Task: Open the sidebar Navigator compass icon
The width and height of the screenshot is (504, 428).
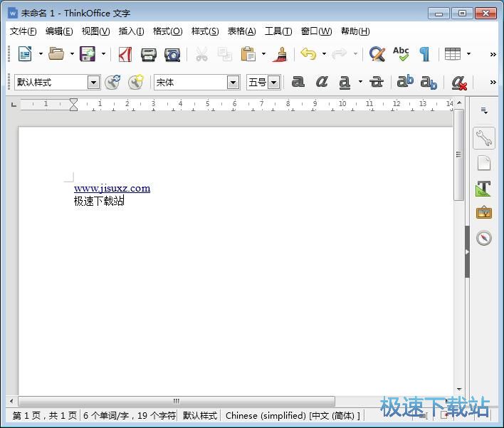Action: pyautogui.click(x=484, y=238)
